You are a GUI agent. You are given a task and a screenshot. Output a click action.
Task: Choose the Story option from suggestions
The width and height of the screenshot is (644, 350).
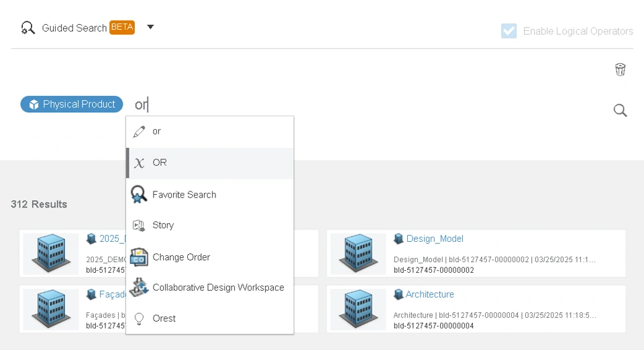tap(163, 226)
